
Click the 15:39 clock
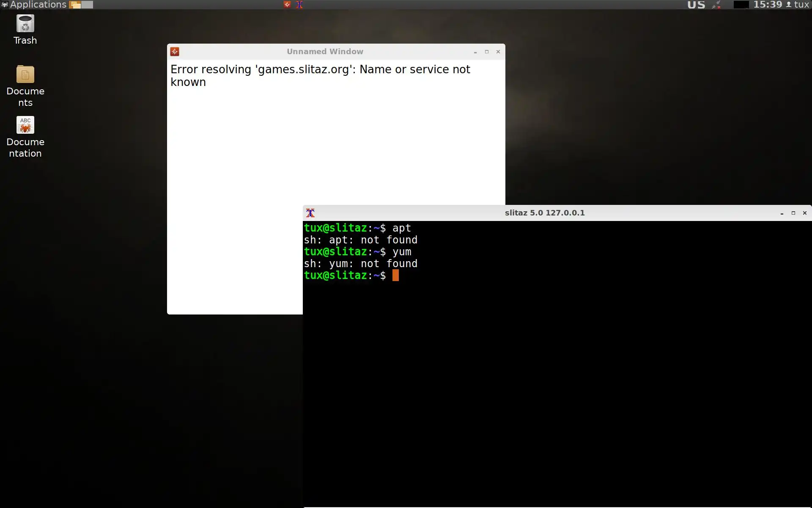[768, 5]
